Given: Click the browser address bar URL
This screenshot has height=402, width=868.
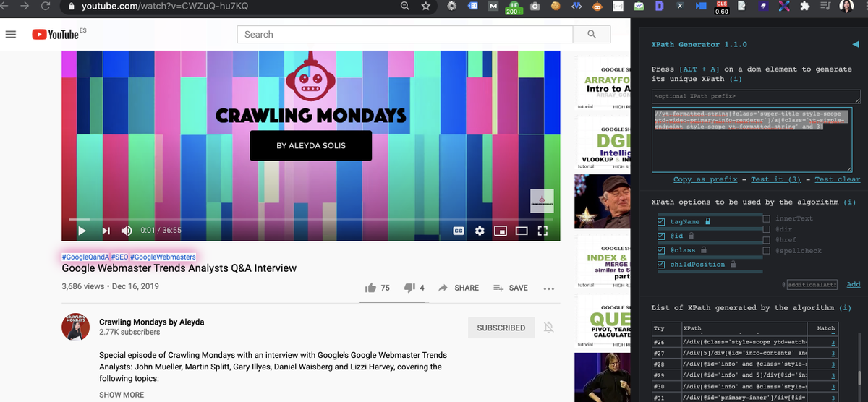Looking at the screenshot, I should 165,6.
